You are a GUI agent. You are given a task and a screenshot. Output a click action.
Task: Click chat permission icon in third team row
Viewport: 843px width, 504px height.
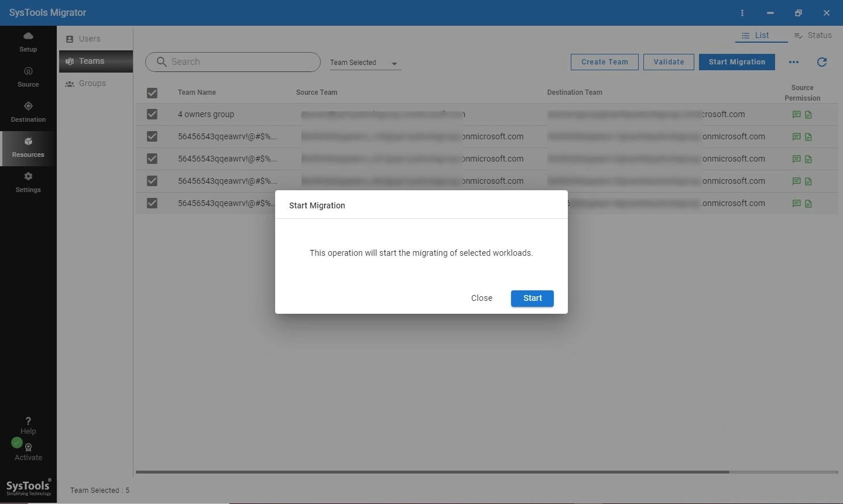point(796,159)
